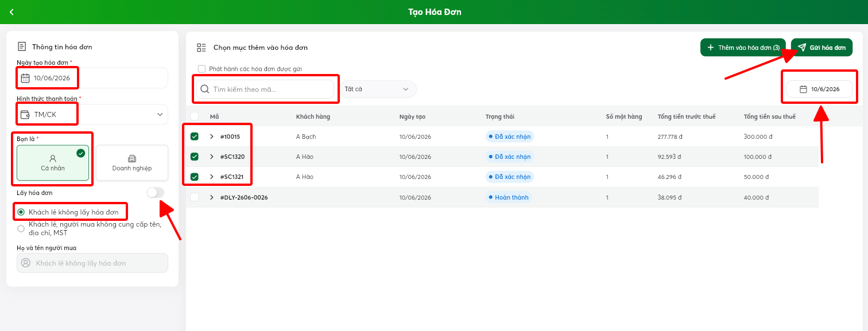Click the Ngày tạo column header
868x331 pixels.
[412, 116]
